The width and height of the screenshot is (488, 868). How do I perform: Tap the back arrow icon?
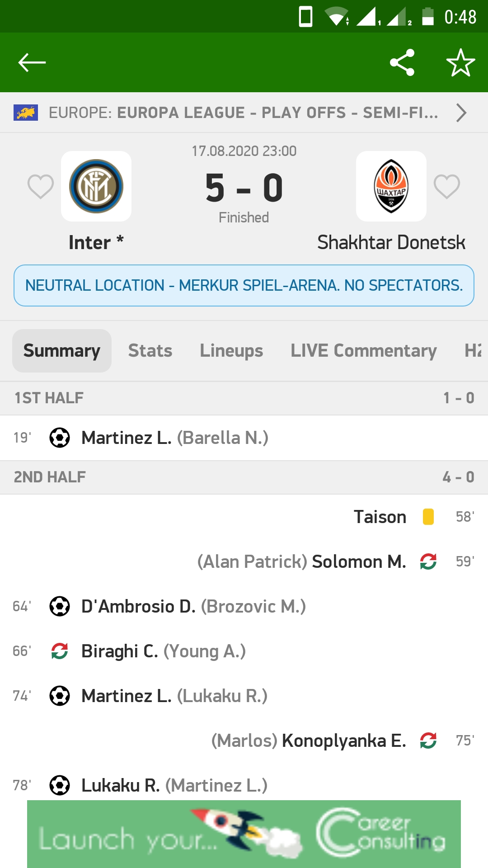32,62
